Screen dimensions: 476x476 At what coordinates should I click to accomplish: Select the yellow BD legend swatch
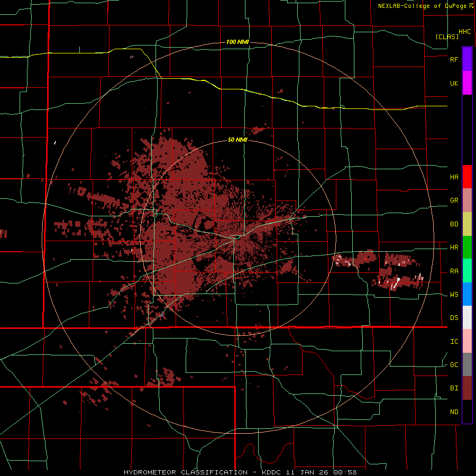[x=467, y=224]
